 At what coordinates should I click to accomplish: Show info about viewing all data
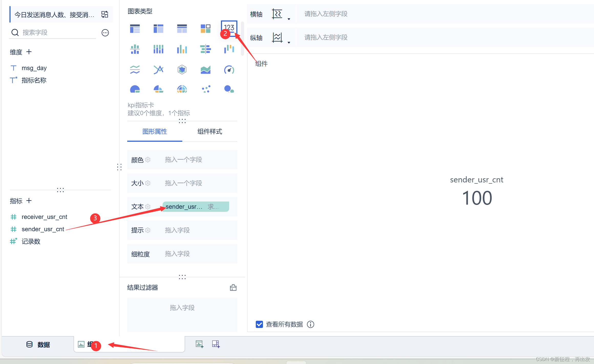311,324
